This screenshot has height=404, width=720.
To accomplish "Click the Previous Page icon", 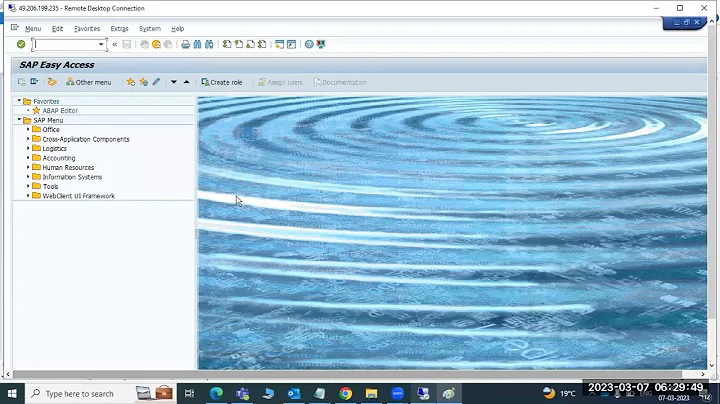I will click(x=239, y=44).
